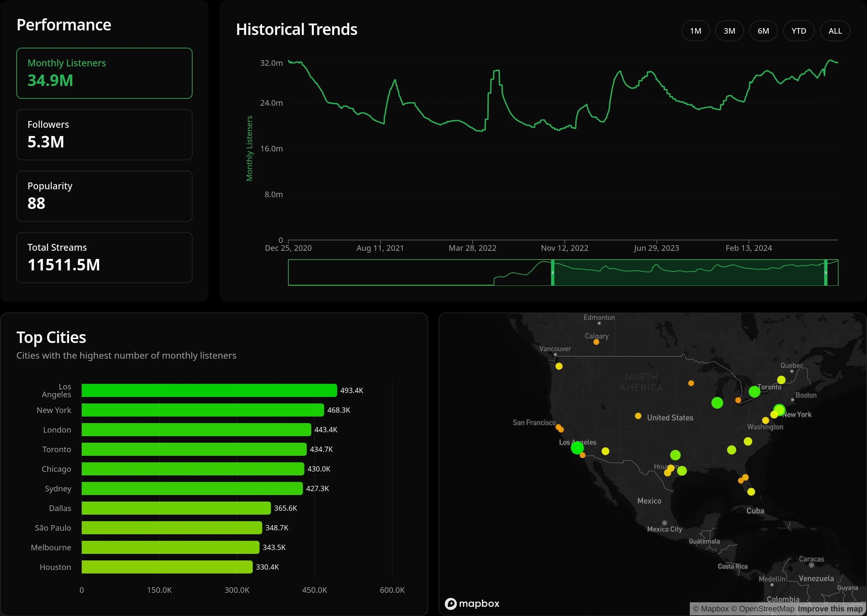Click the left range slider handle

[552, 272]
